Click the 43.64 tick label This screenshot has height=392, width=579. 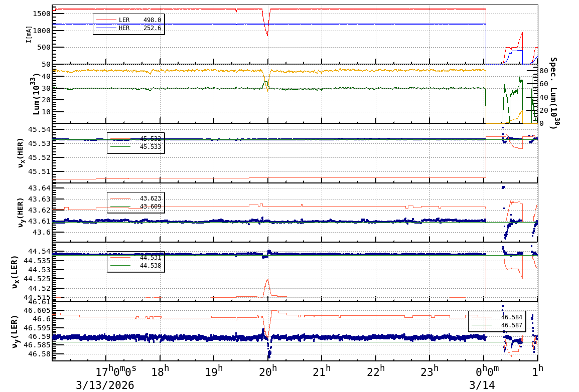[40, 188]
